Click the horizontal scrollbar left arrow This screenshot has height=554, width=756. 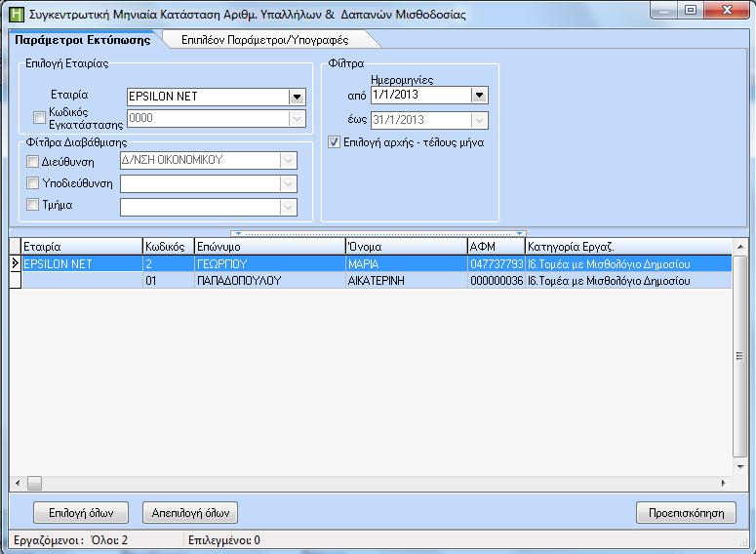coord(18,483)
